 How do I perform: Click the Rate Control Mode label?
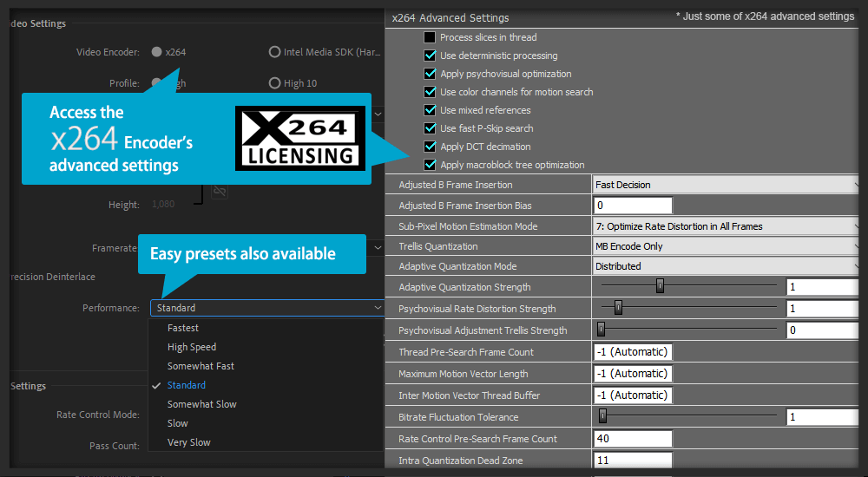(x=98, y=415)
